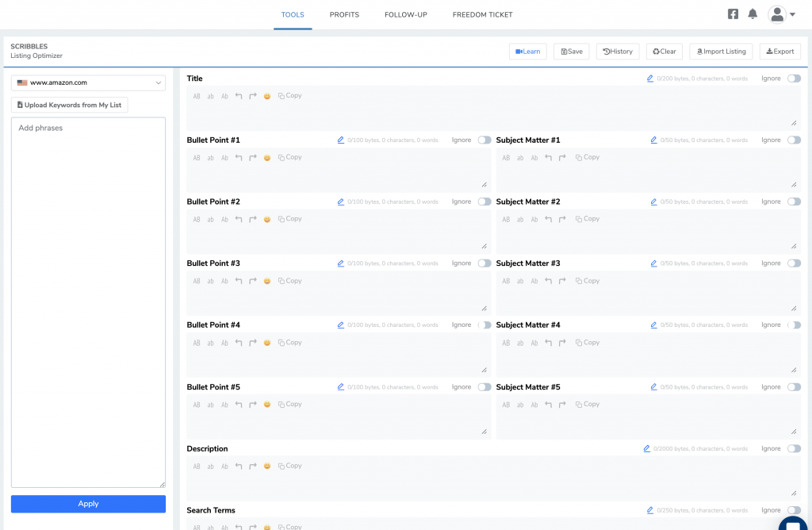This screenshot has width=812, height=530.
Task: Open emoji picker in Title toolbar
Action: point(267,96)
